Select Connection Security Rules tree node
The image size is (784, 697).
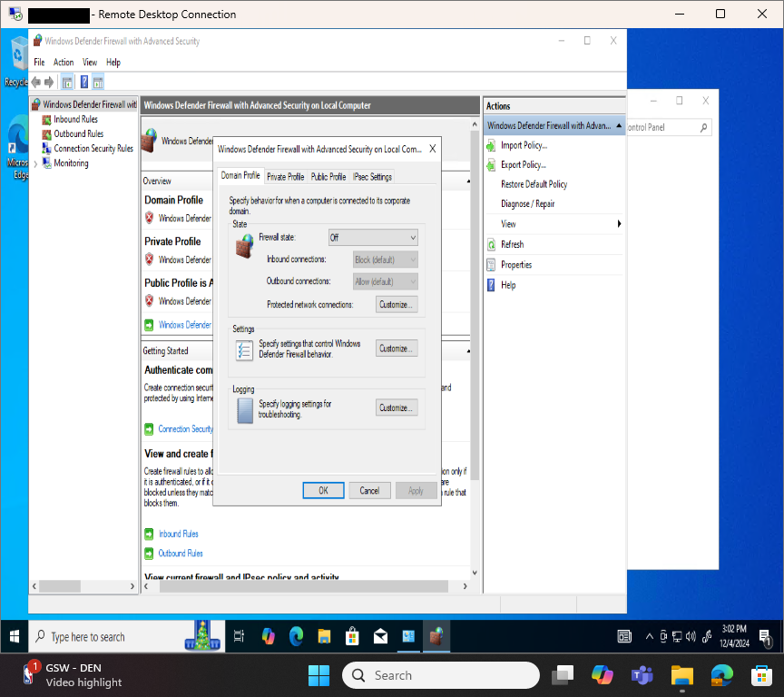[x=93, y=149]
